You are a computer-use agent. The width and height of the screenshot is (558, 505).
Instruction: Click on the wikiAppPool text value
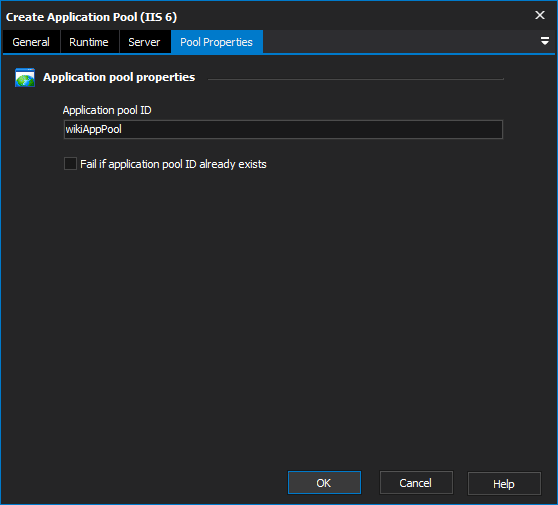[x=94, y=129]
